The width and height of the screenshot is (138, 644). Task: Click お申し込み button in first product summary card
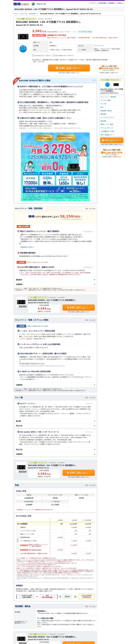79,308
